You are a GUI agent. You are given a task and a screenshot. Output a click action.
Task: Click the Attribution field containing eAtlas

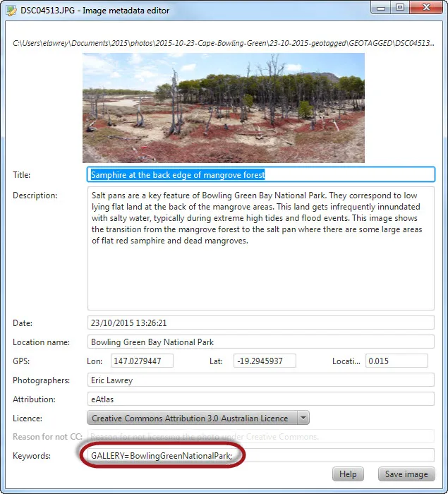click(x=261, y=399)
